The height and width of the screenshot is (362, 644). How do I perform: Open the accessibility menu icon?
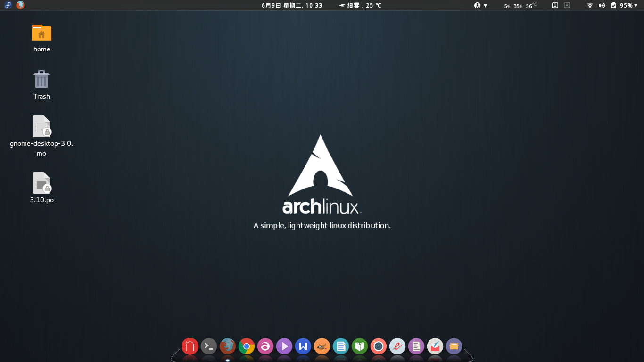pos(477,6)
